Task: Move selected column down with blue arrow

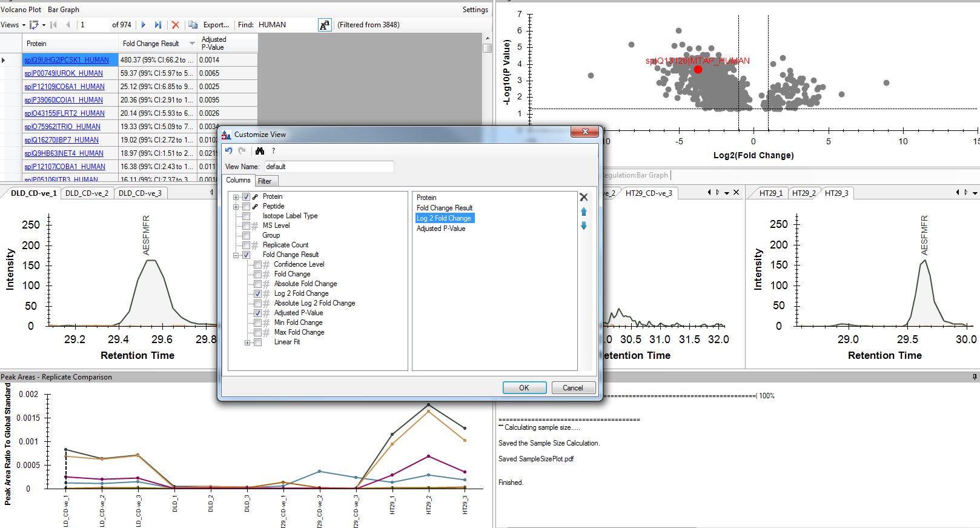Action: click(x=583, y=226)
